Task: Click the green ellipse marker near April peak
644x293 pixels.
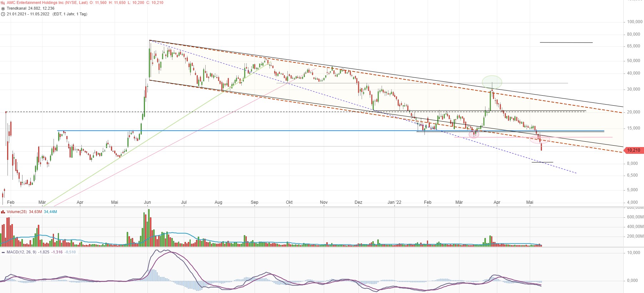Action: click(492, 82)
